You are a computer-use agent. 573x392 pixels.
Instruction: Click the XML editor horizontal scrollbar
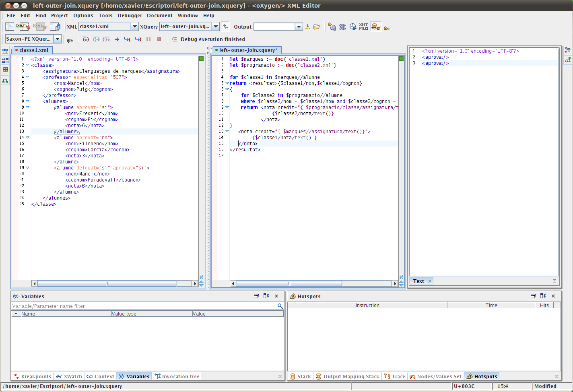107,284
